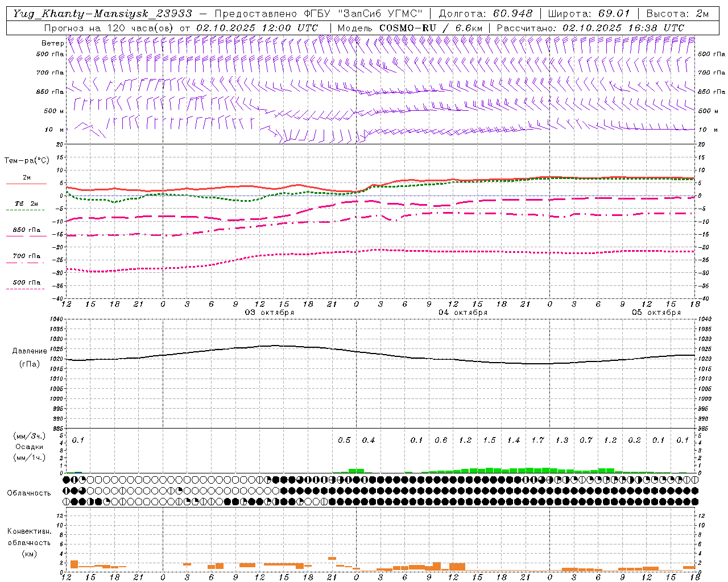
Task: Click the '700 гПа' temperature legend entry
Action: point(26,256)
